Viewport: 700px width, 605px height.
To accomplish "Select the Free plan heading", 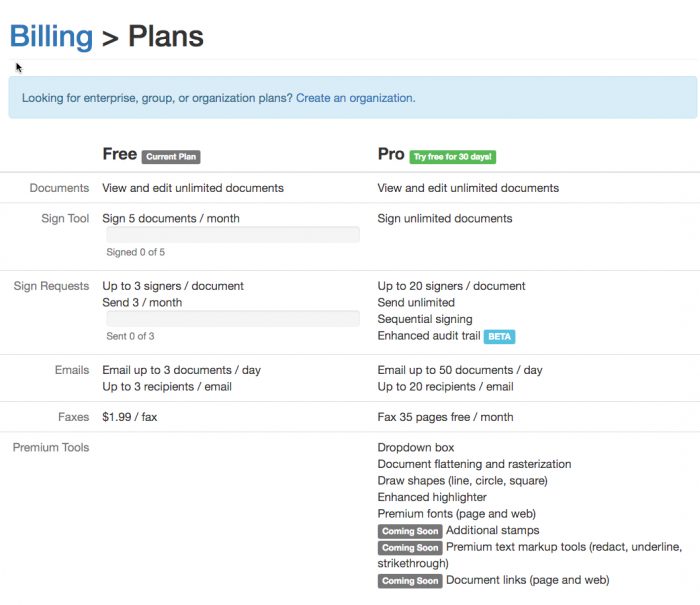I will pos(119,154).
